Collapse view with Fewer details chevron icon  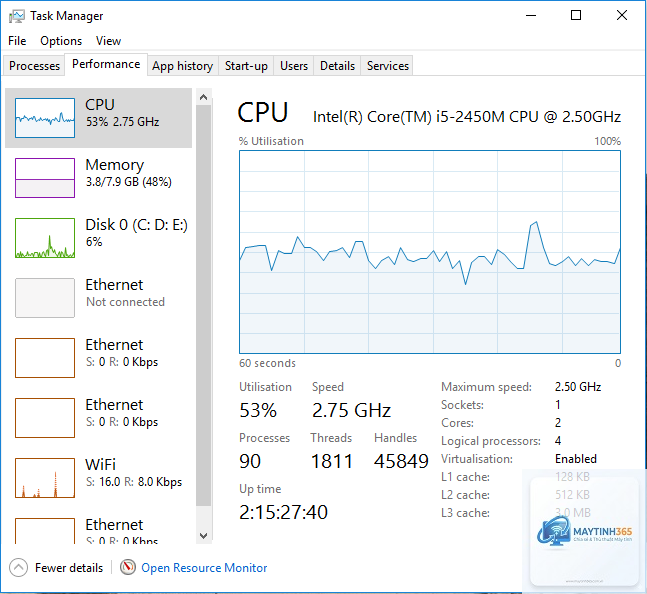19,568
